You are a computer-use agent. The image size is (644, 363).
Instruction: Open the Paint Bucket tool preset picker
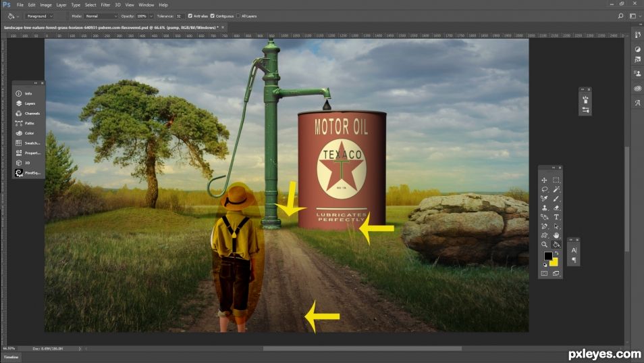coord(13,16)
